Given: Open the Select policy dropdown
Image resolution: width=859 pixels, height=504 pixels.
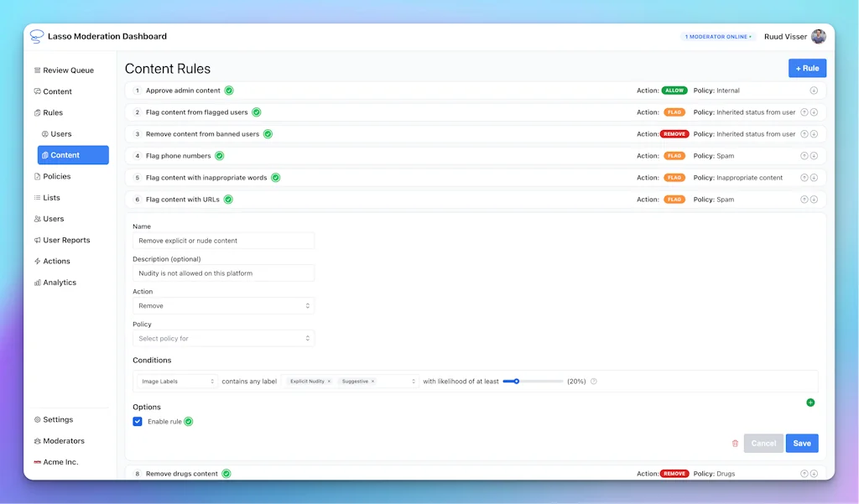Looking at the screenshot, I should [x=222, y=338].
